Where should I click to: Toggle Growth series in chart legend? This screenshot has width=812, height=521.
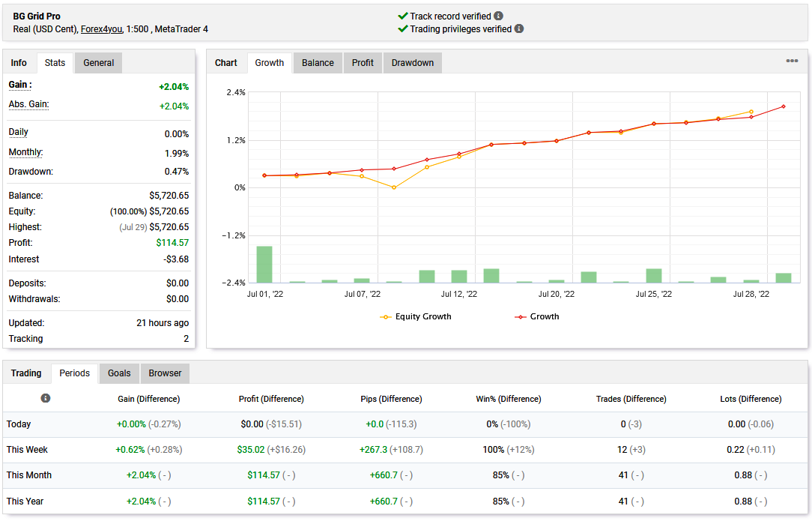536,317
